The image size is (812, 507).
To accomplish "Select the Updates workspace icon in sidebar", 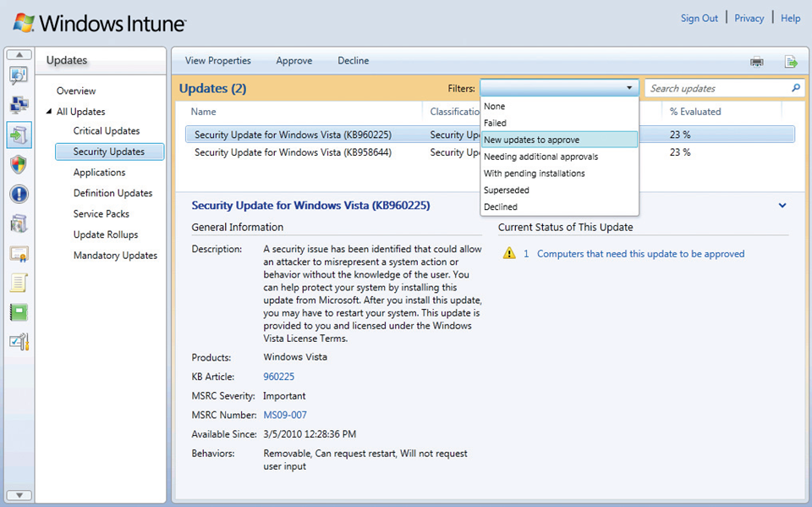I will coord(19,135).
